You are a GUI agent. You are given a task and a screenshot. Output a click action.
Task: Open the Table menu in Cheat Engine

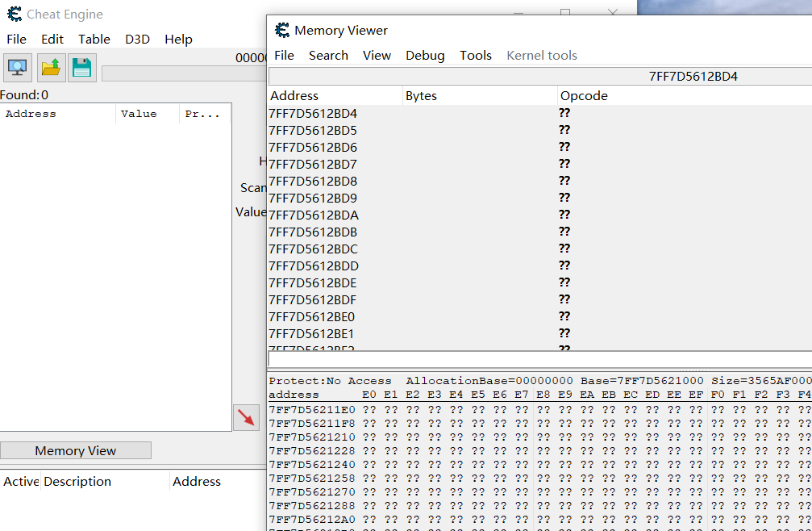coord(94,40)
